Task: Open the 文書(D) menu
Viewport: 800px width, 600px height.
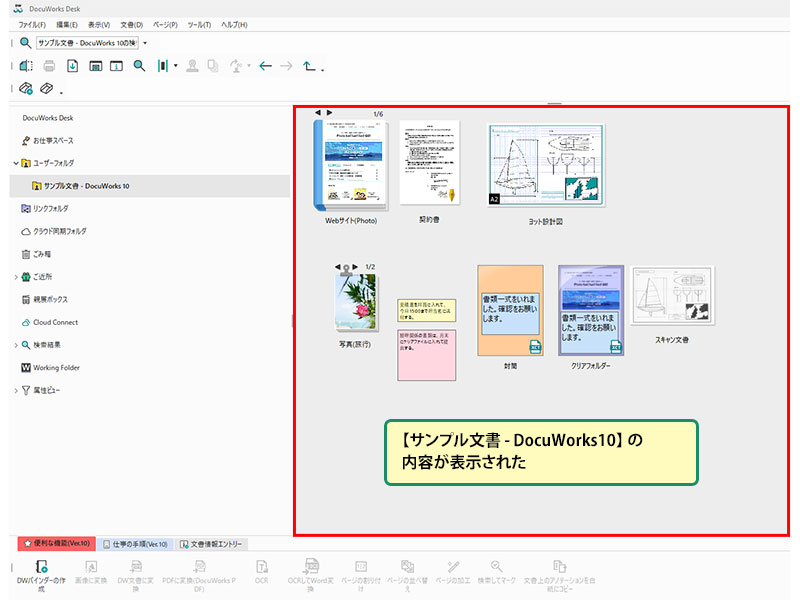Action: coord(132,24)
